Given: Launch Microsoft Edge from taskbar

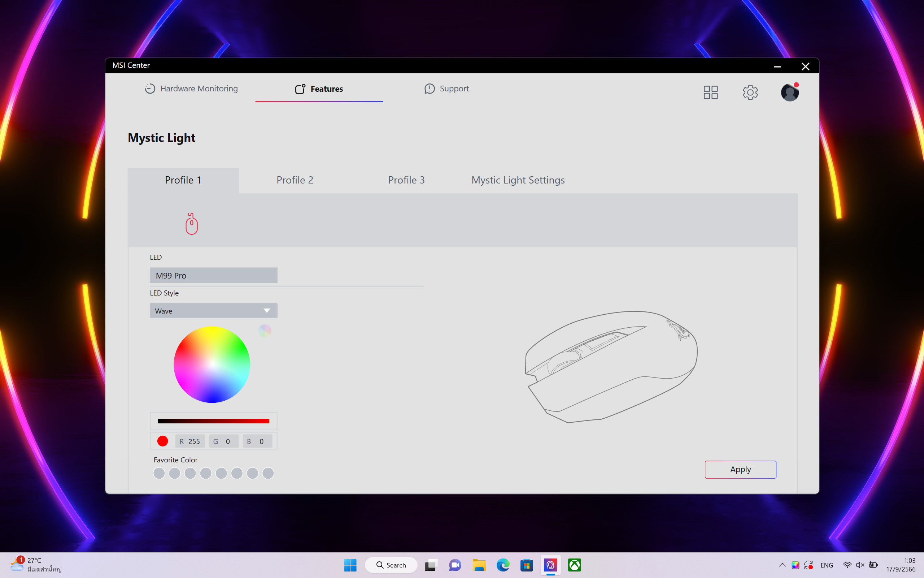Looking at the screenshot, I should (x=503, y=565).
